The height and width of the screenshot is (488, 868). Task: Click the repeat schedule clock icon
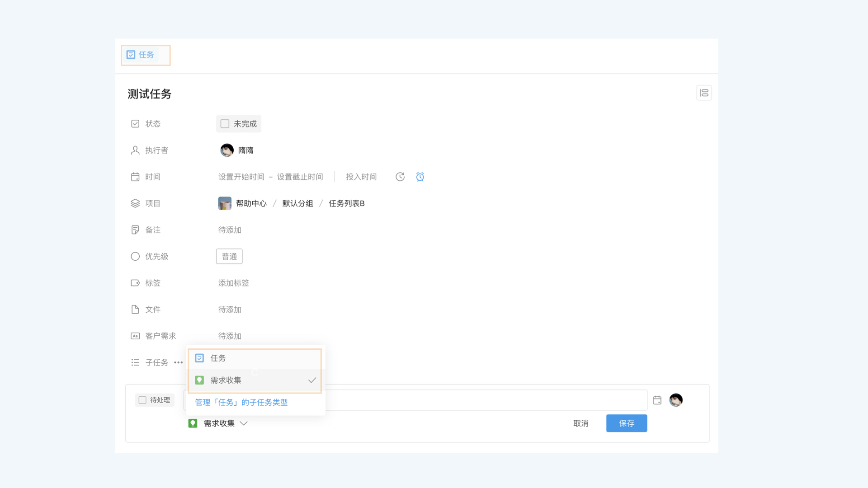[x=400, y=177]
